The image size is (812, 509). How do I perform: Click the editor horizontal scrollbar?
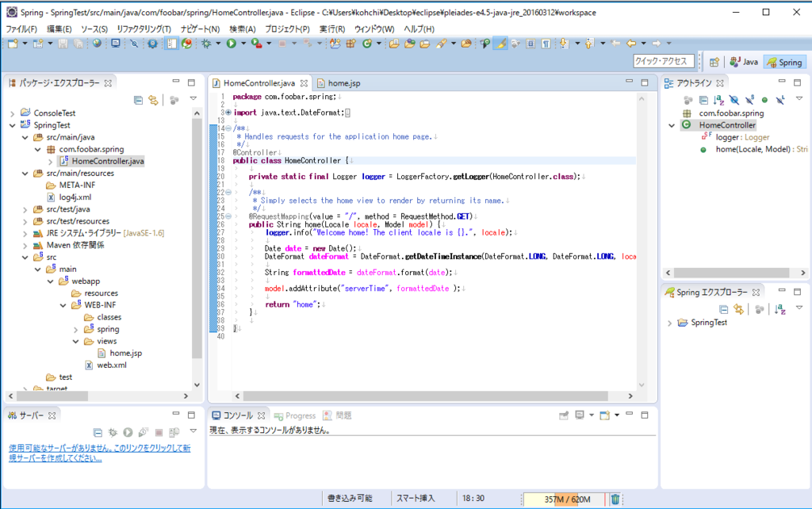[x=425, y=396]
